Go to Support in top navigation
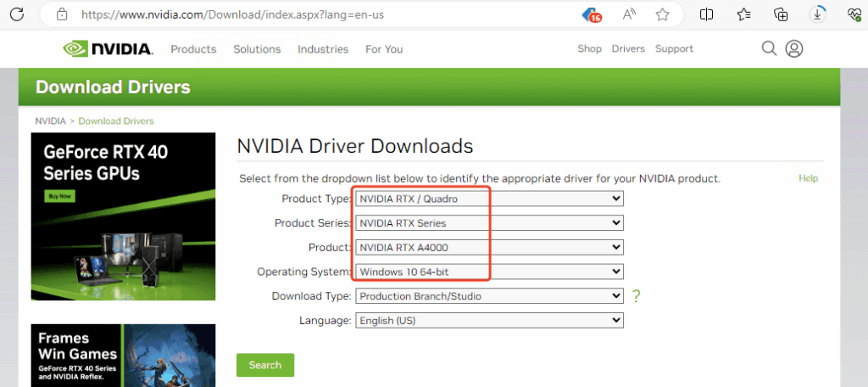868x387 pixels. tap(674, 48)
